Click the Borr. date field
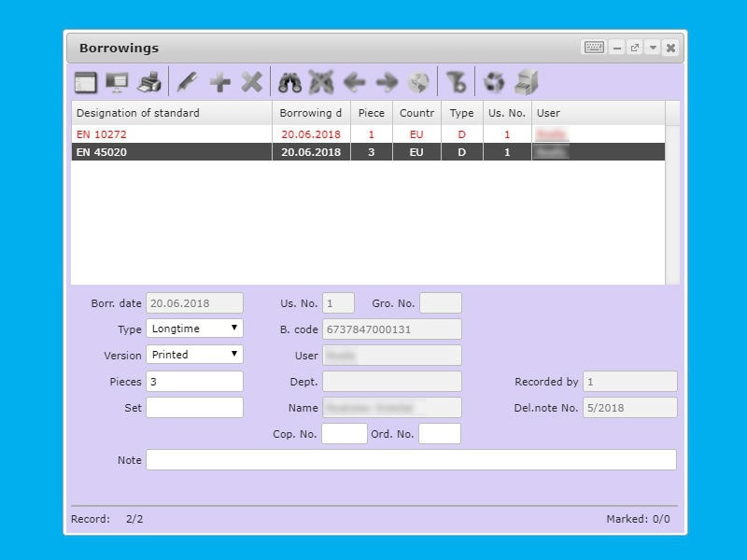This screenshot has width=747, height=560. pos(194,303)
